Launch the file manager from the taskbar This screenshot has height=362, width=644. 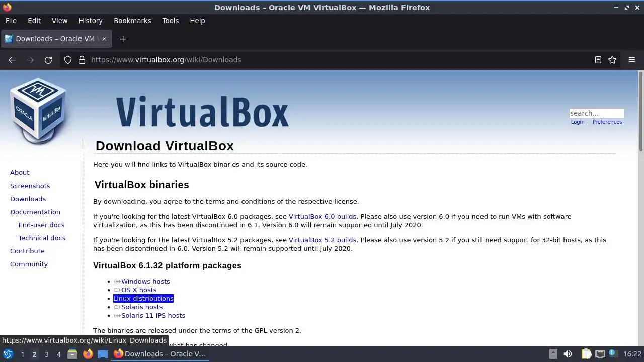[72, 354]
